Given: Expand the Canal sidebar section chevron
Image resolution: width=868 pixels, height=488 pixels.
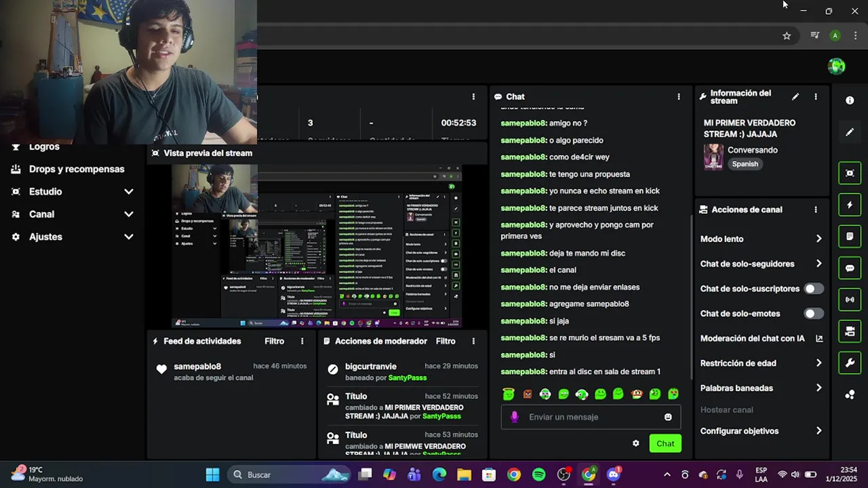Looking at the screenshot, I should 129,214.
